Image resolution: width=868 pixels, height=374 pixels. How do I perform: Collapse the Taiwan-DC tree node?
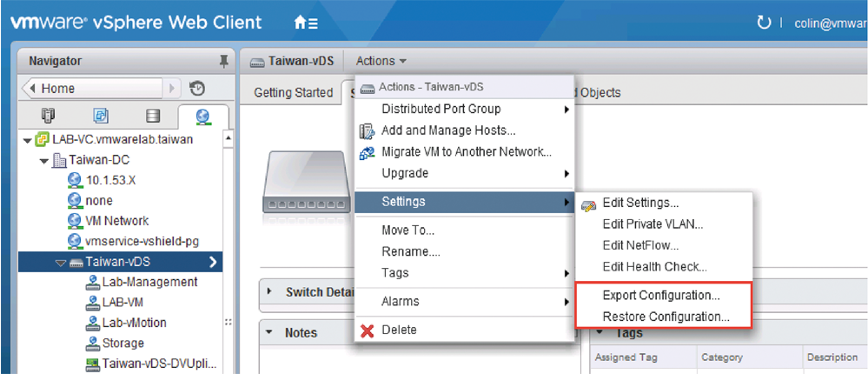tap(44, 161)
